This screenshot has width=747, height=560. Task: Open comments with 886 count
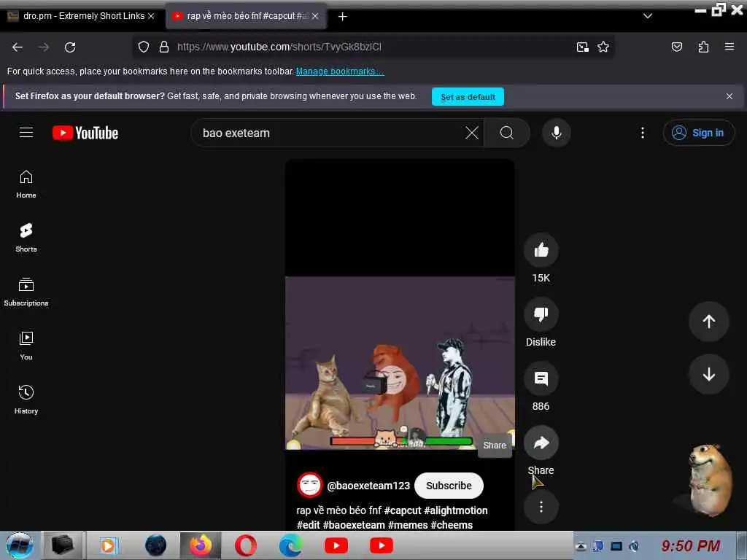[541, 379]
